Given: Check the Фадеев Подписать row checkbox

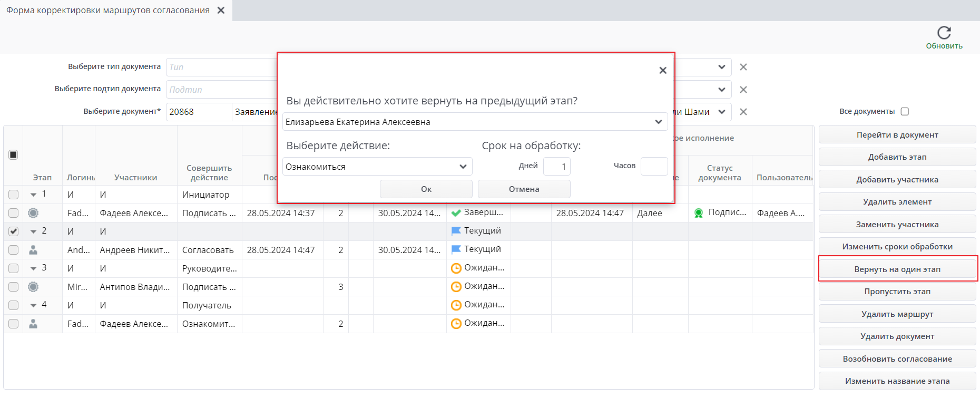Looking at the screenshot, I should tap(13, 213).
